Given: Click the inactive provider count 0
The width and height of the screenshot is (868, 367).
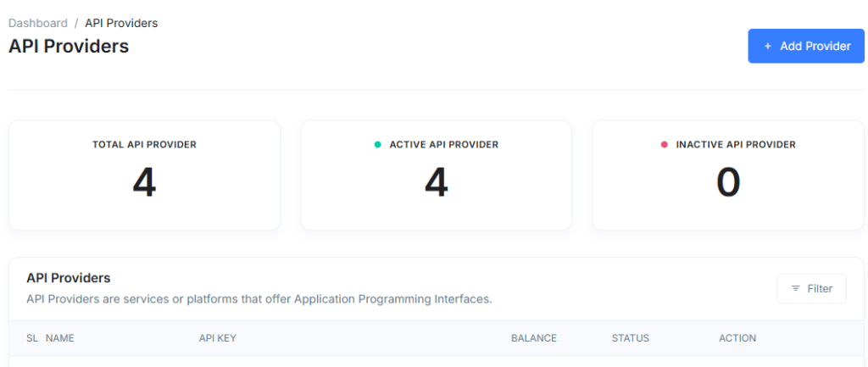Looking at the screenshot, I should pyautogui.click(x=728, y=183).
